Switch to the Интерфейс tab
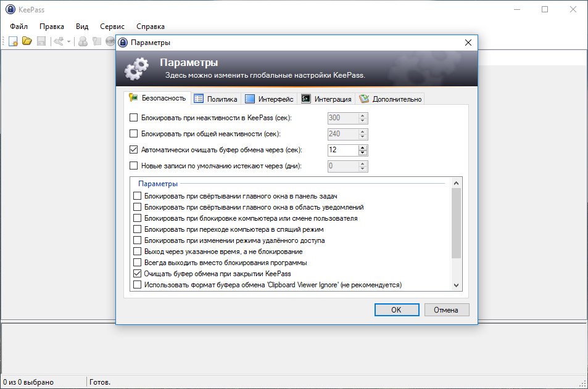588x389 pixels. click(x=269, y=99)
